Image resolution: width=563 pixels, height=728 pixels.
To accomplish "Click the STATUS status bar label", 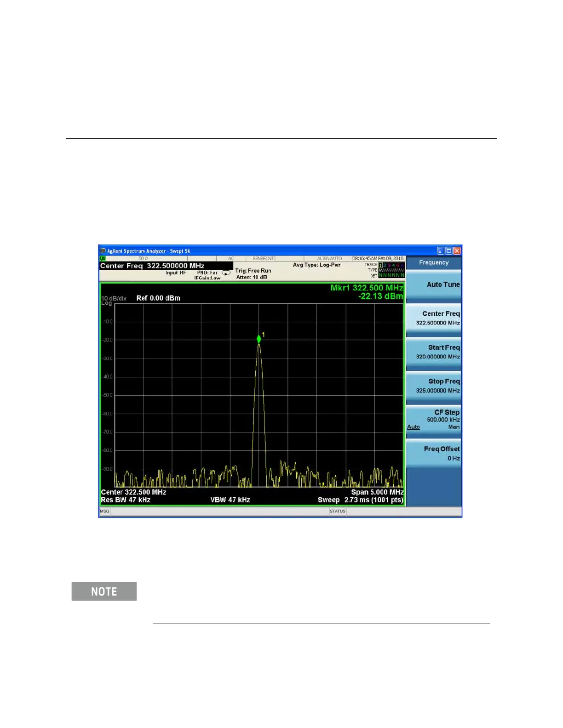I will (x=337, y=512).
